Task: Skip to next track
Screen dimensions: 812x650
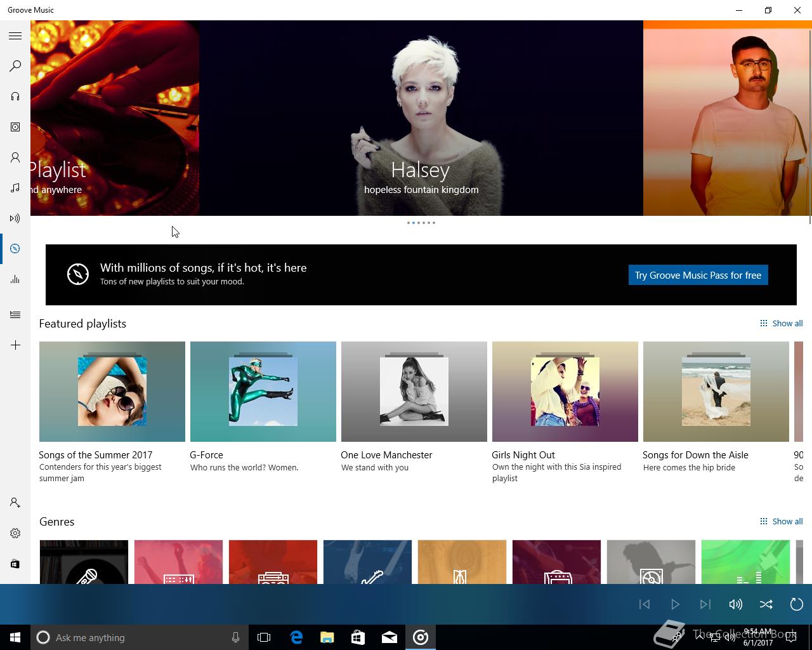Action: point(705,604)
